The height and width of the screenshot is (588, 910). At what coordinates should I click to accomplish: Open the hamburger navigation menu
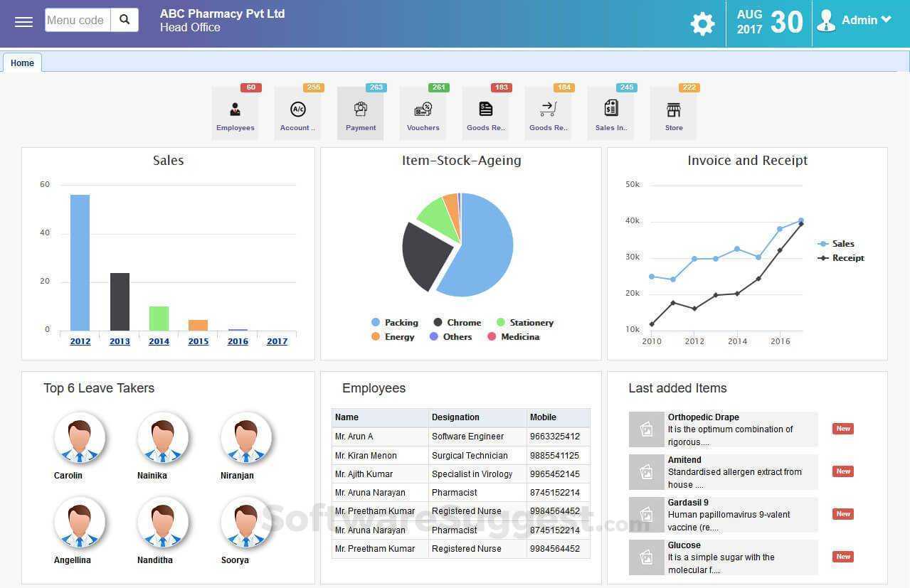[23, 21]
